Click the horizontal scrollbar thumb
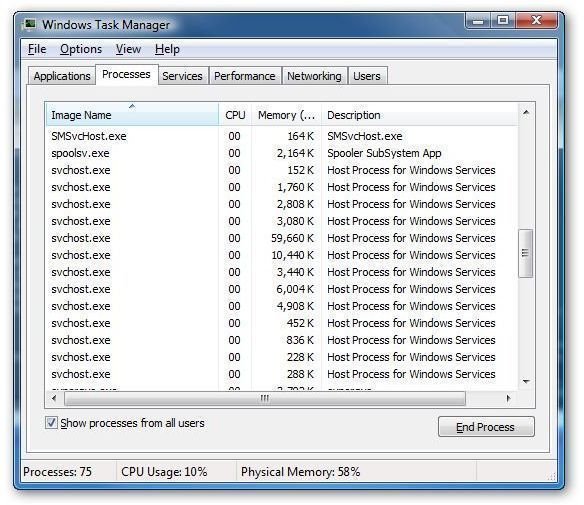 point(265,398)
